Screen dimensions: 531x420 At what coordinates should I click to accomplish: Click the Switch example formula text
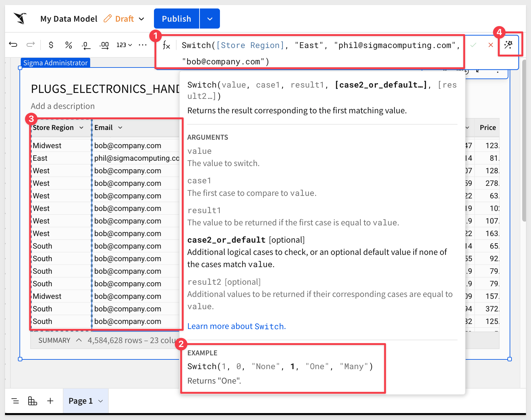(280, 366)
